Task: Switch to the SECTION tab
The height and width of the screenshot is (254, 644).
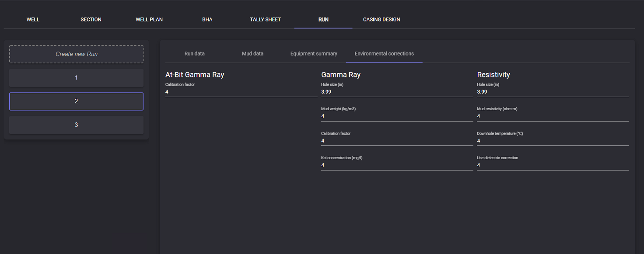Action: [x=91, y=20]
